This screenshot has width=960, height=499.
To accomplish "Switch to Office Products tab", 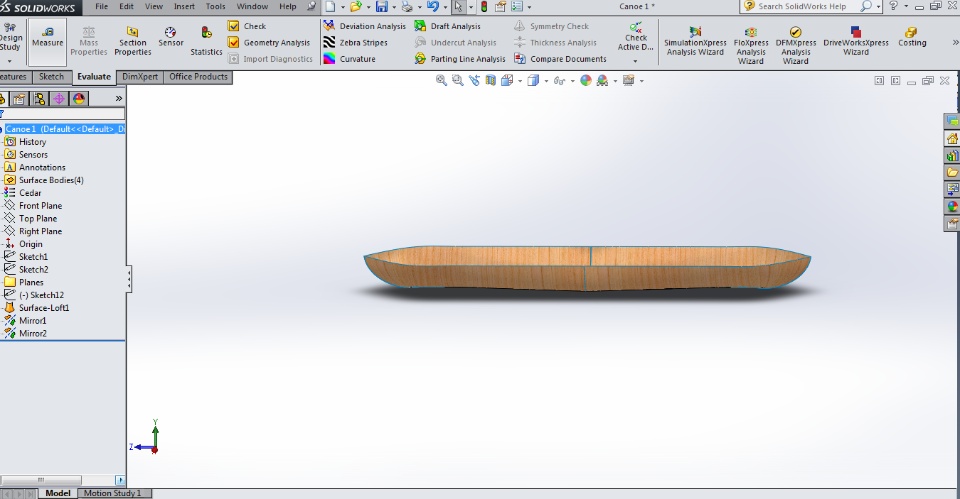I will (x=198, y=77).
